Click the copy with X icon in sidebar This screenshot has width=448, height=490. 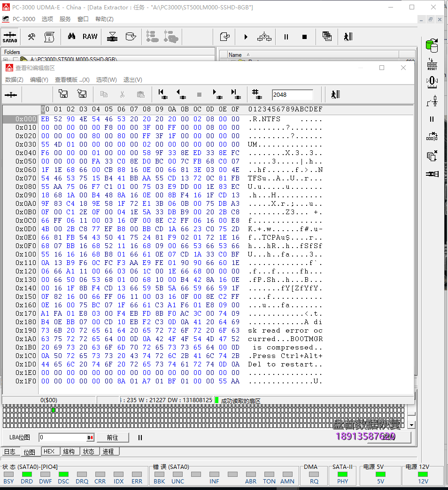pos(432,156)
